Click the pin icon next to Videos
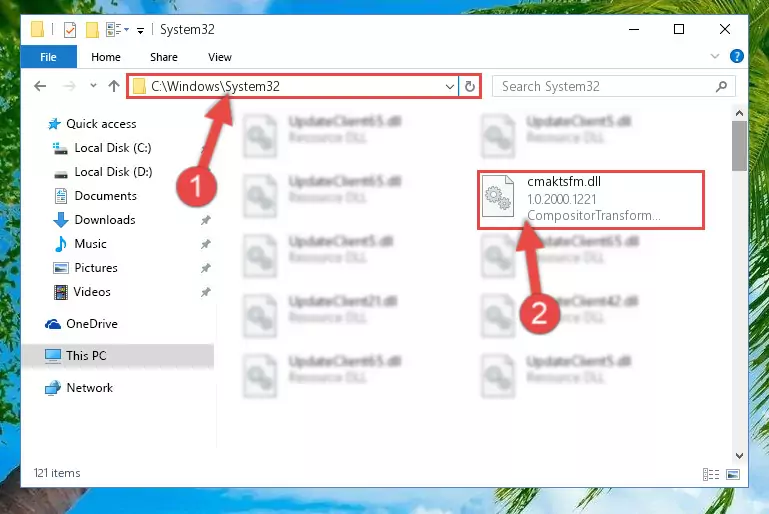Screen dimensions: 769x514 tap(205, 292)
